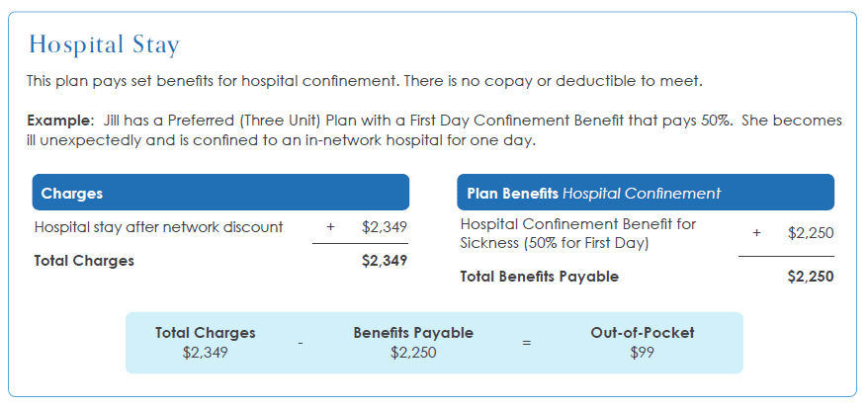Viewport: 868px width, 406px height.
Task: Click Benefits Payable in the summary bar
Action: 413,333
